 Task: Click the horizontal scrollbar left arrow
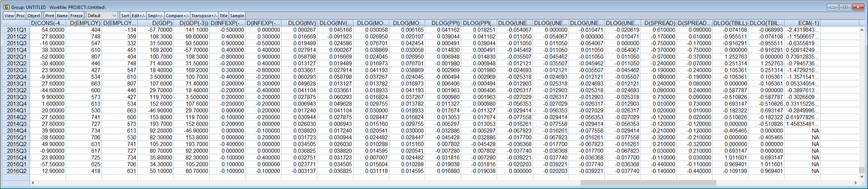pos(33,183)
